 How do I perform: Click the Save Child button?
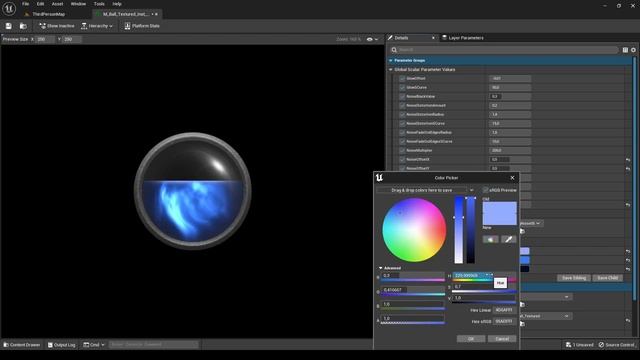click(608, 278)
